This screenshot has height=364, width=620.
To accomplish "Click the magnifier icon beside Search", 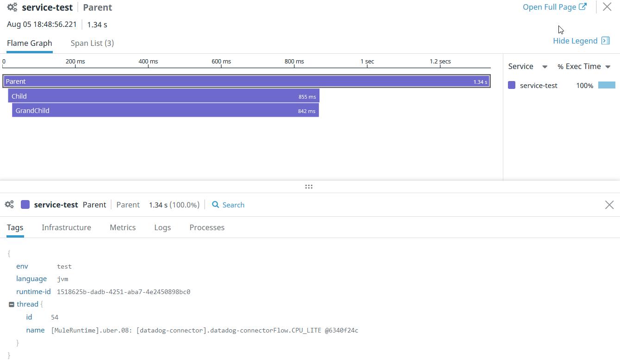I will [x=215, y=205].
